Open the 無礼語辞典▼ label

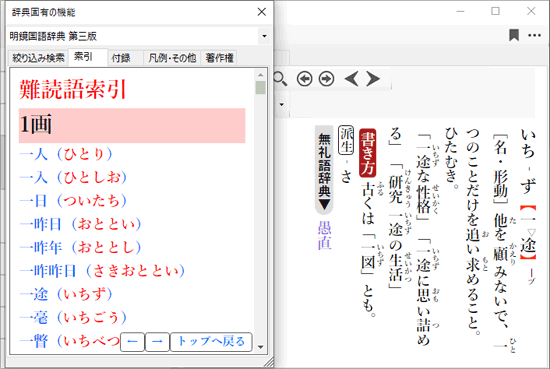pyautogui.click(x=324, y=170)
